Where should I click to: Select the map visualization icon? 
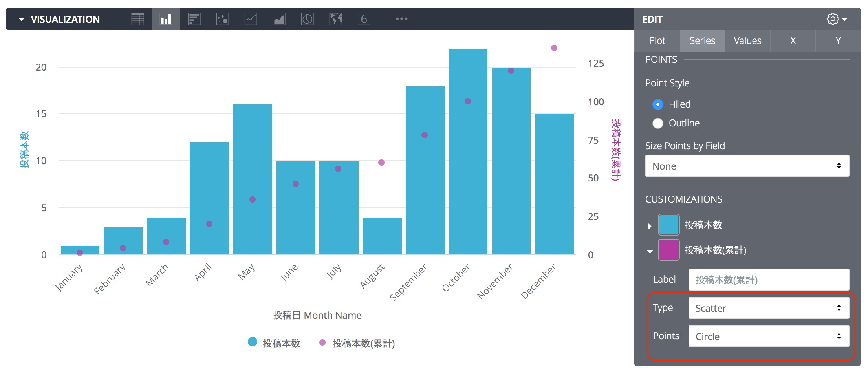336,18
